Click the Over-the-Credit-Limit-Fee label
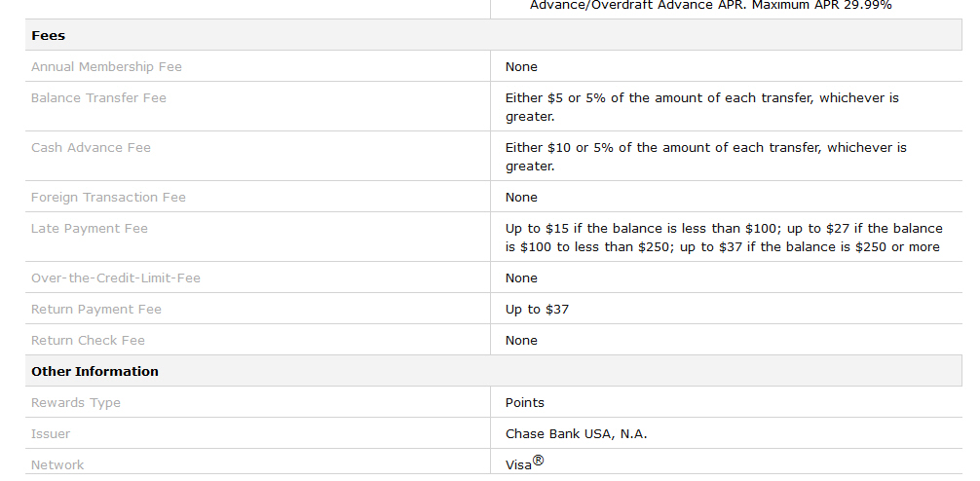 [116, 277]
